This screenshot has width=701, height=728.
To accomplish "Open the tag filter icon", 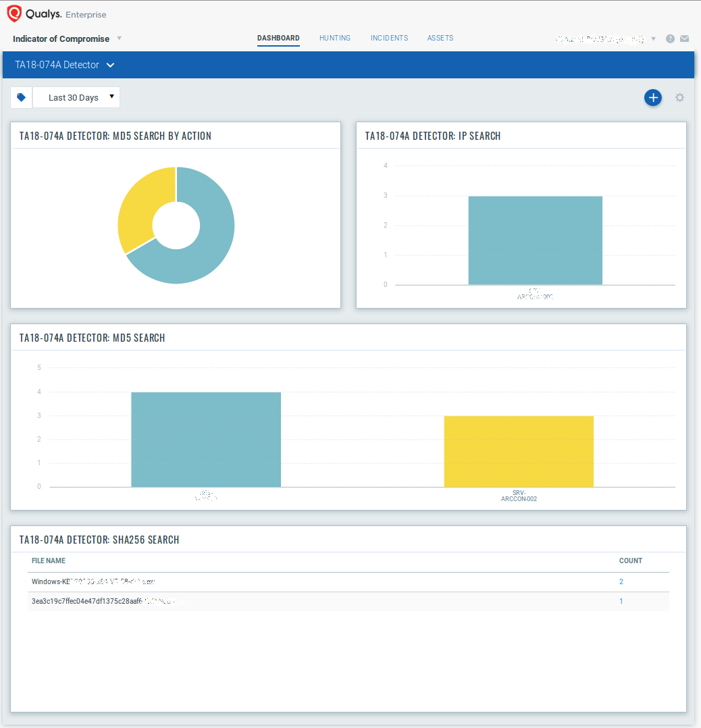I will tap(22, 97).
